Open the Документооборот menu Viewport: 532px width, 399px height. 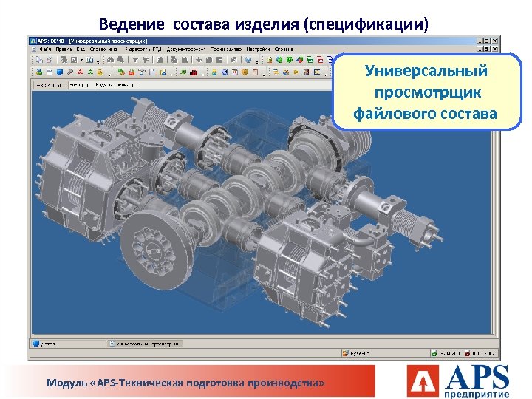[x=186, y=50]
